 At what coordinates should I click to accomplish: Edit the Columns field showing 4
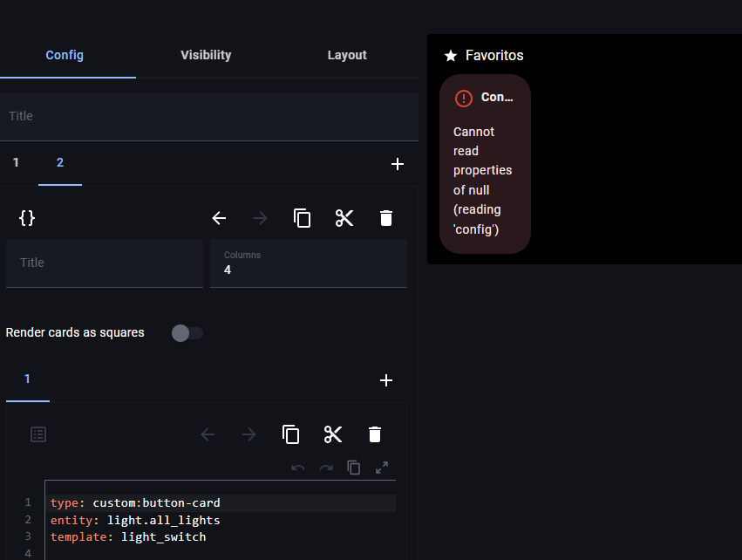click(x=309, y=263)
